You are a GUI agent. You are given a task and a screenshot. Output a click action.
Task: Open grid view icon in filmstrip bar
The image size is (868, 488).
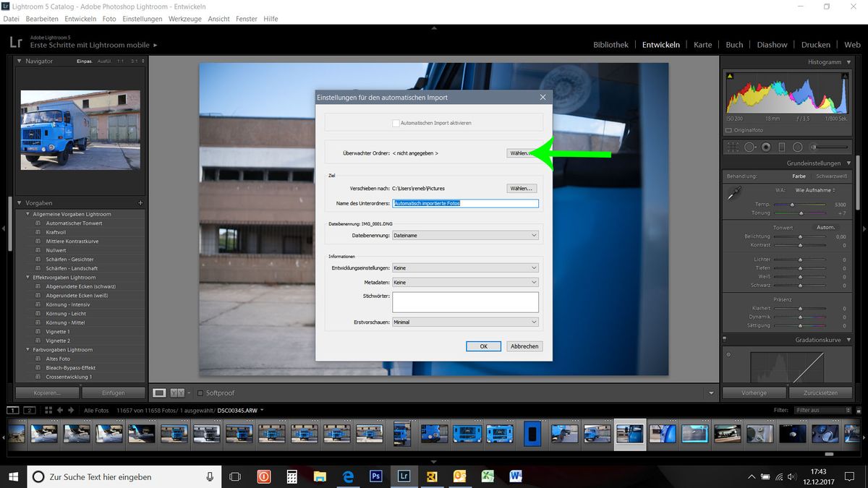pyautogui.click(x=48, y=410)
